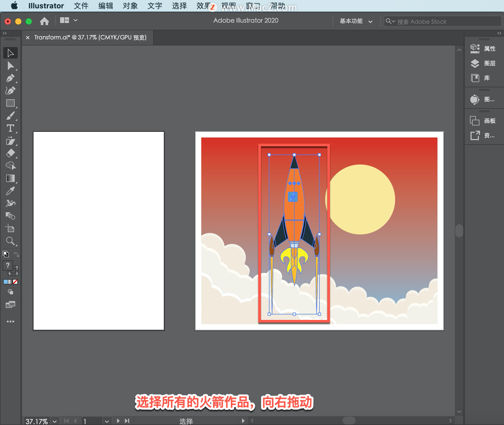Swap fill and stroke colors

16,254
